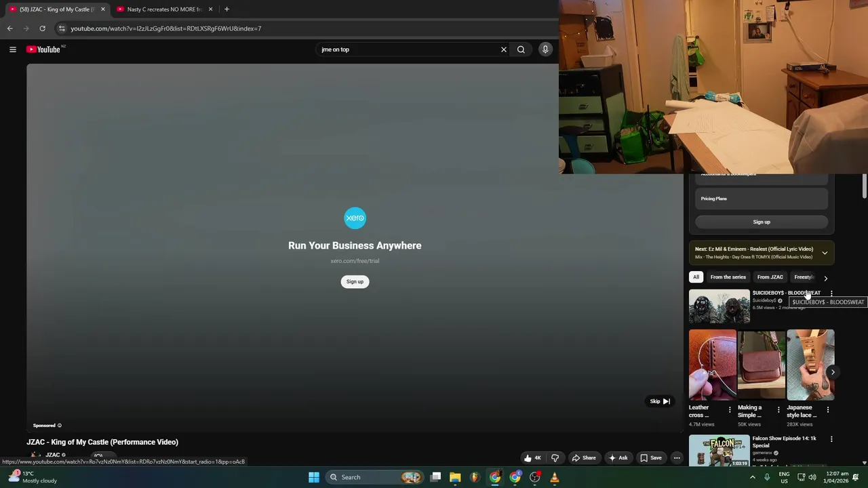The height and width of the screenshot is (488, 868).
Task: Open options for Japanese style lace short
Action: pos(828,410)
